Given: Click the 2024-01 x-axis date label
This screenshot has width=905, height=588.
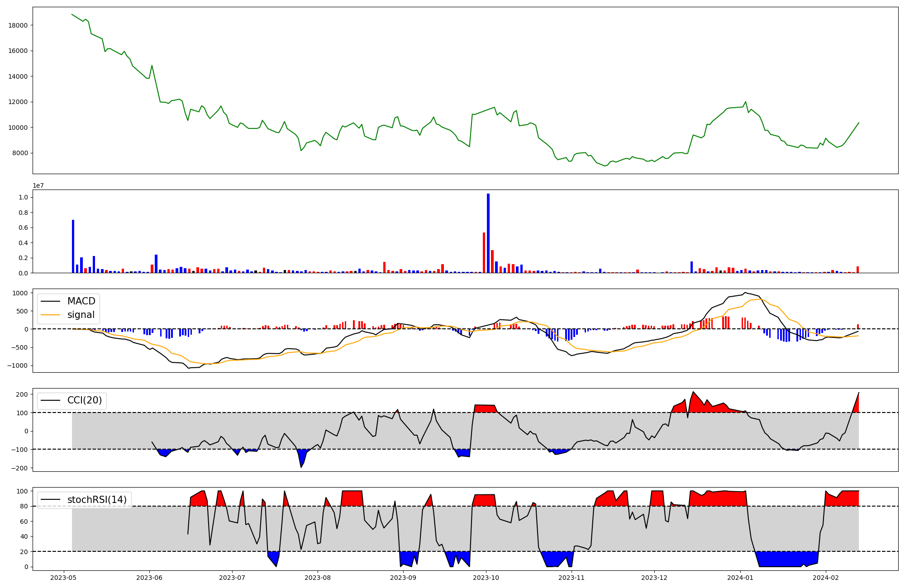Looking at the screenshot, I should tap(740, 578).
